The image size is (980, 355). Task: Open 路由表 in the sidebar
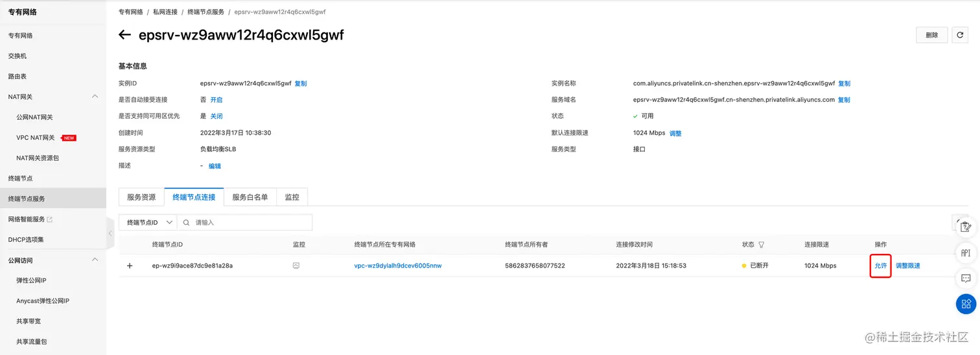click(17, 76)
